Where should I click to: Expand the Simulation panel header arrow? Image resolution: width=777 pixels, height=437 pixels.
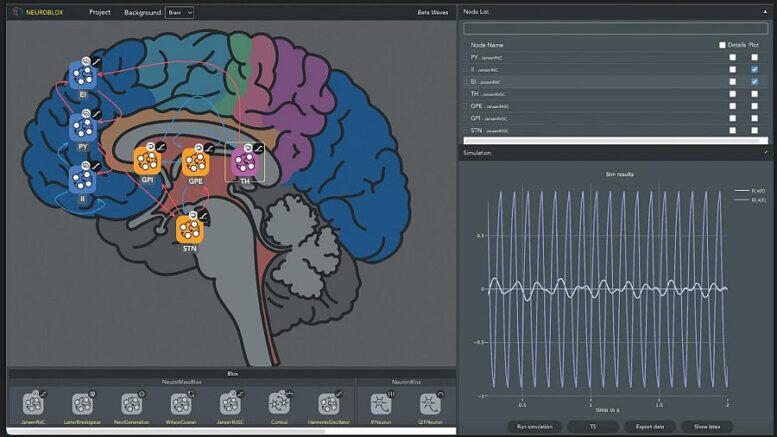pos(766,153)
